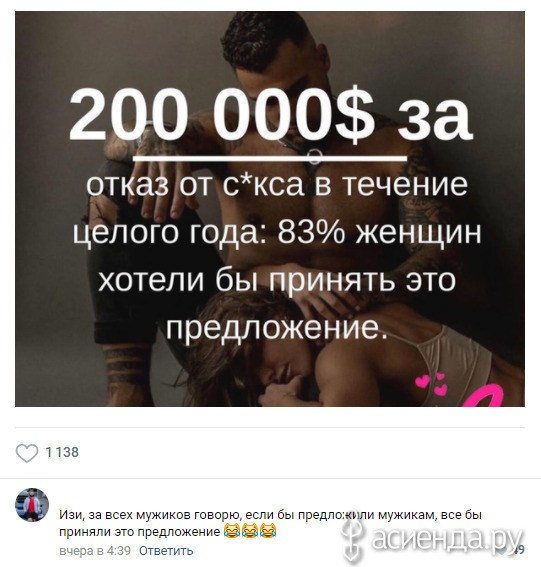The width and height of the screenshot is (541, 567).
Task: Click the хотели бы принять это line
Action: tap(277, 280)
